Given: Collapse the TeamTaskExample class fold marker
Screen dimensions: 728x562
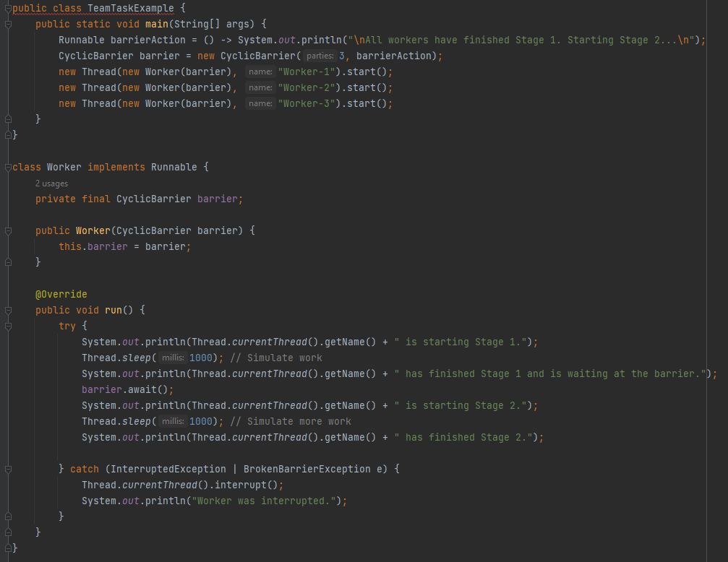Looking at the screenshot, I should coord(8,9).
